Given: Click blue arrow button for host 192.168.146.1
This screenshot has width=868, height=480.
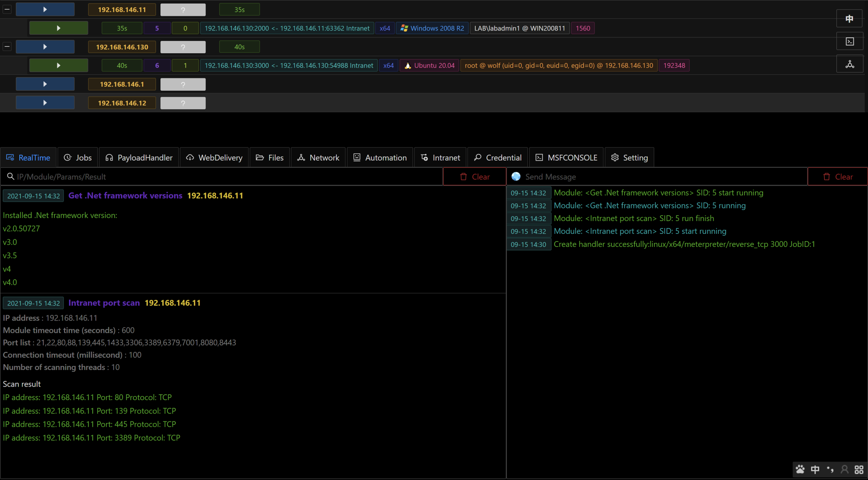Looking at the screenshot, I should 45,84.
